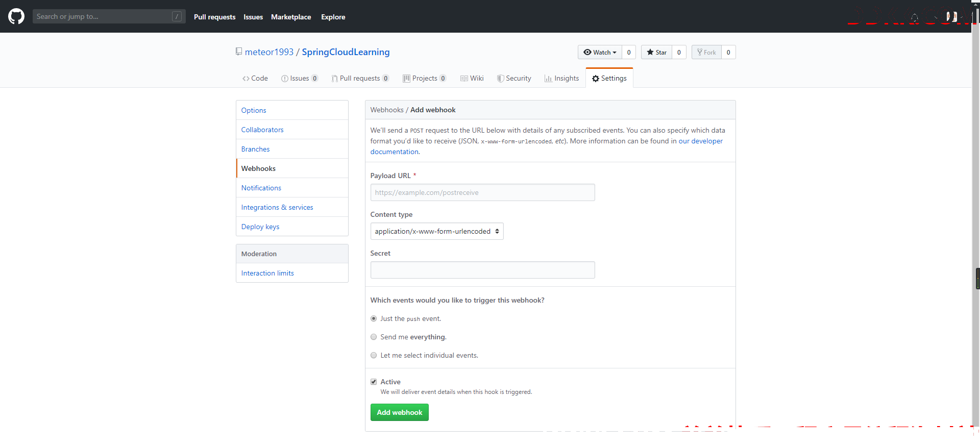Select Send me everything radio
The image size is (980, 447).
374,337
